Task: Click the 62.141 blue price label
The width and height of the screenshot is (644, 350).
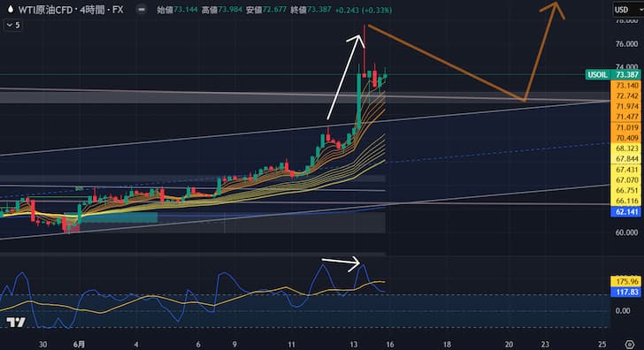Action: (626, 212)
